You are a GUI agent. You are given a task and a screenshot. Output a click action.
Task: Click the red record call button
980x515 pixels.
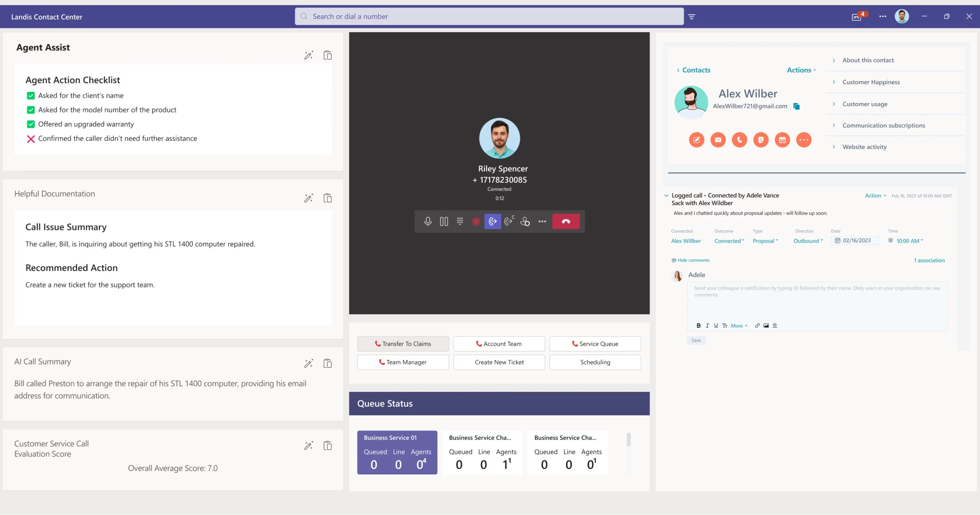[x=476, y=221]
